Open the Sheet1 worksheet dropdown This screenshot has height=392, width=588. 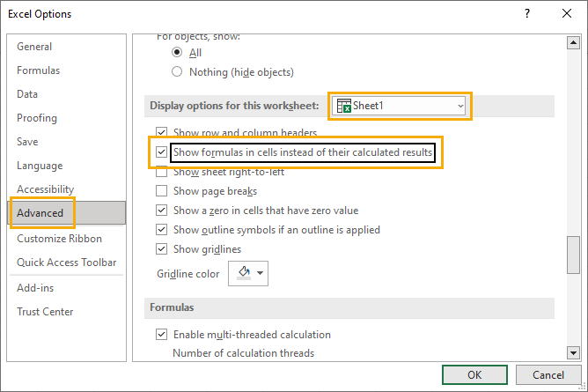click(x=459, y=106)
